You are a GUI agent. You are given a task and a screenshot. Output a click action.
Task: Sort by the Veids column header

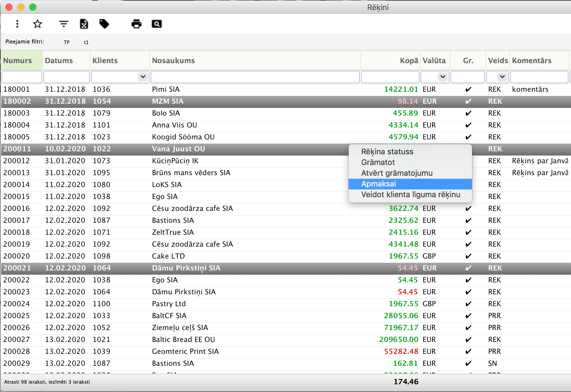pyautogui.click(x=498, y=60)
